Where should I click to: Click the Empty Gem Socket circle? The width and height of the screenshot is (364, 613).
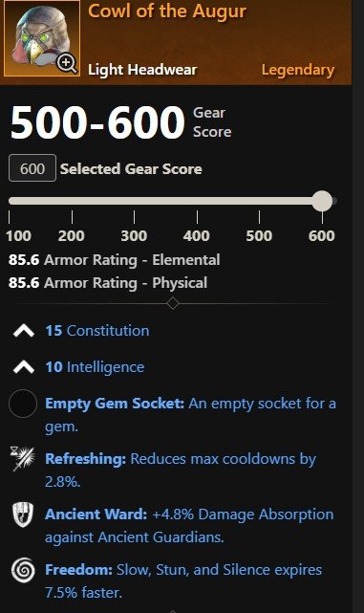pos(23,404)
